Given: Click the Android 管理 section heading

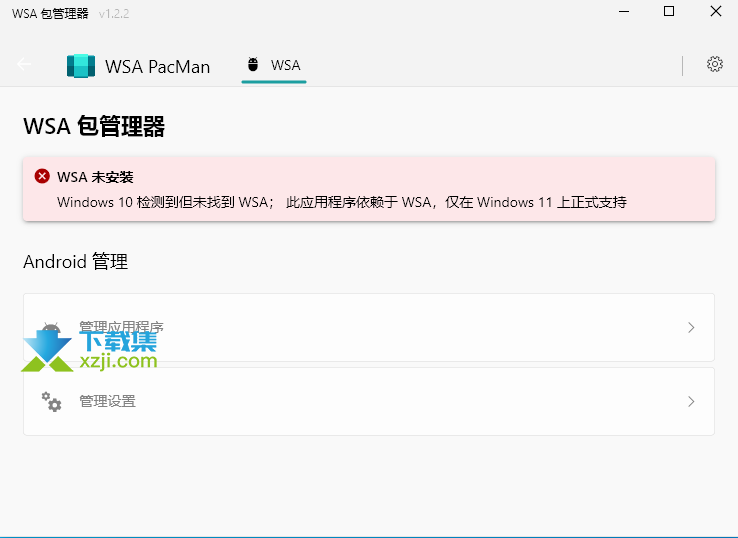Looking at the screenshot, I should [76, 261].
